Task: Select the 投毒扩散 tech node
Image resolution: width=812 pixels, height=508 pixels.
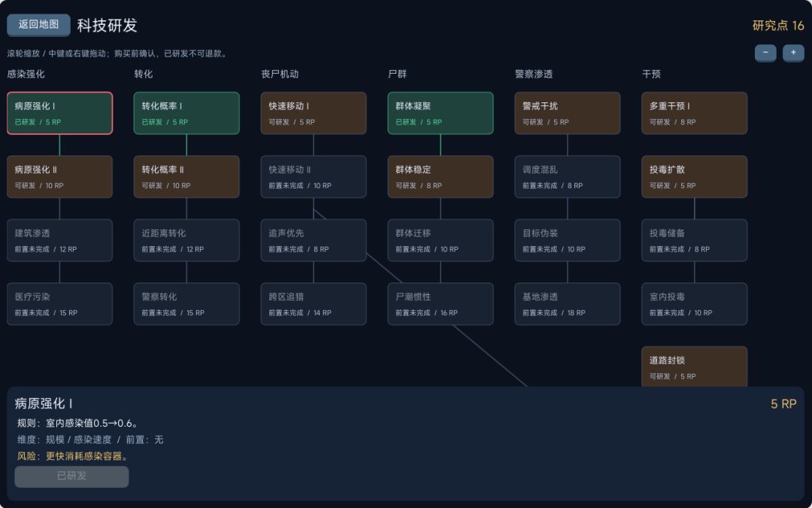Action: click(694, 177)
